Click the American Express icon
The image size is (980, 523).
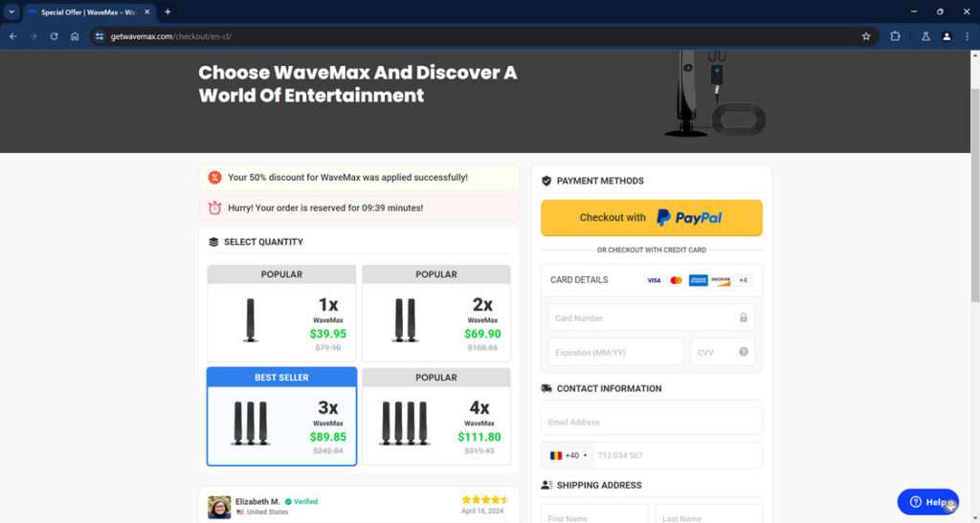tap(698, 280)
